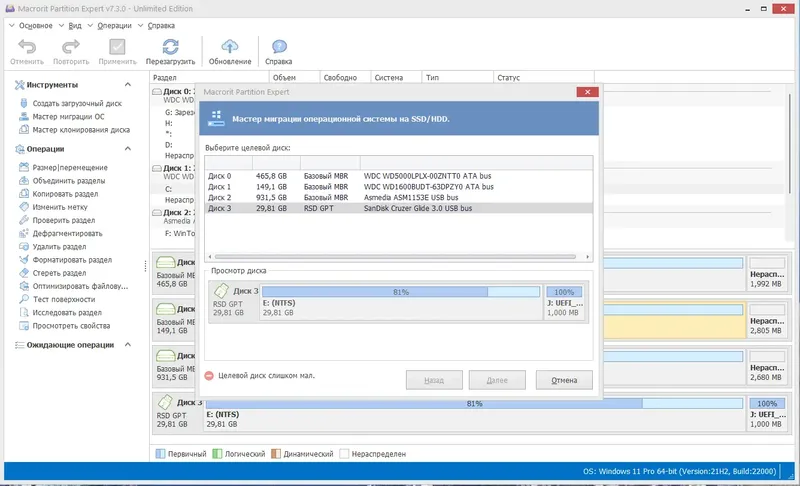Open the Основное menu
Screen dimensions: 800x486
[35, 25]
